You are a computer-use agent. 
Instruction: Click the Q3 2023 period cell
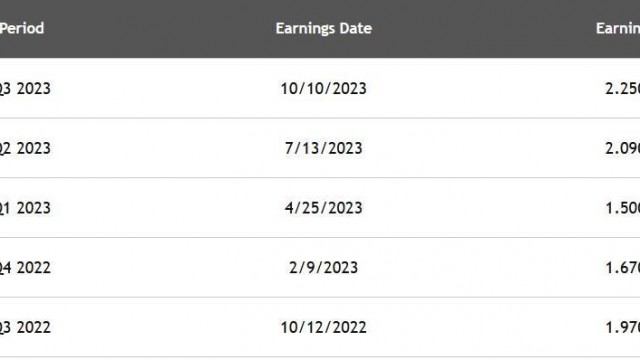click(x=25, y=89)
